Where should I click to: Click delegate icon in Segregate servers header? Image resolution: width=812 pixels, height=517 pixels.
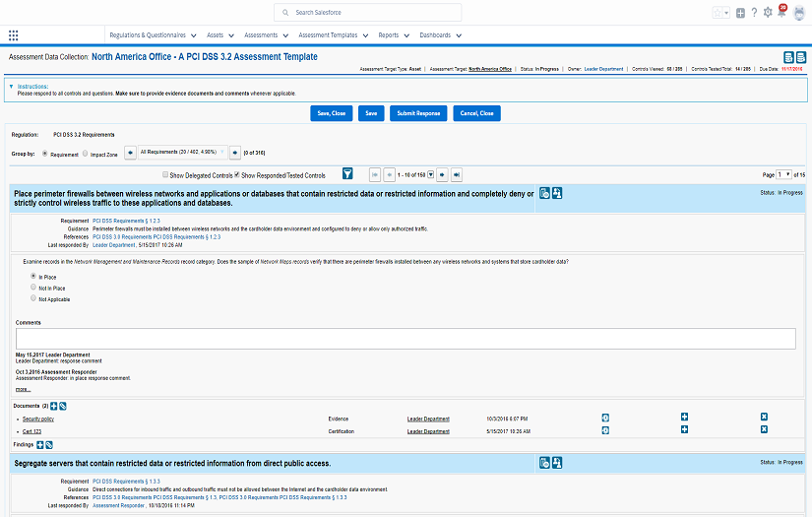tap(557, 463)
